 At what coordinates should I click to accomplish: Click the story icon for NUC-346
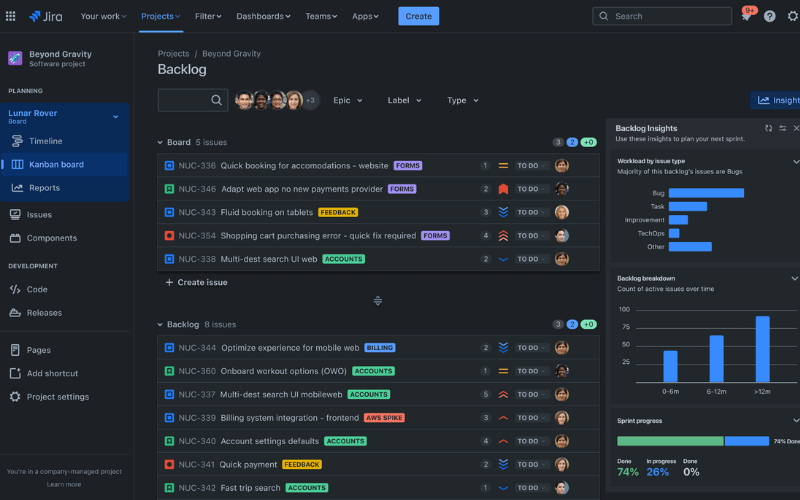pos(169,189)
